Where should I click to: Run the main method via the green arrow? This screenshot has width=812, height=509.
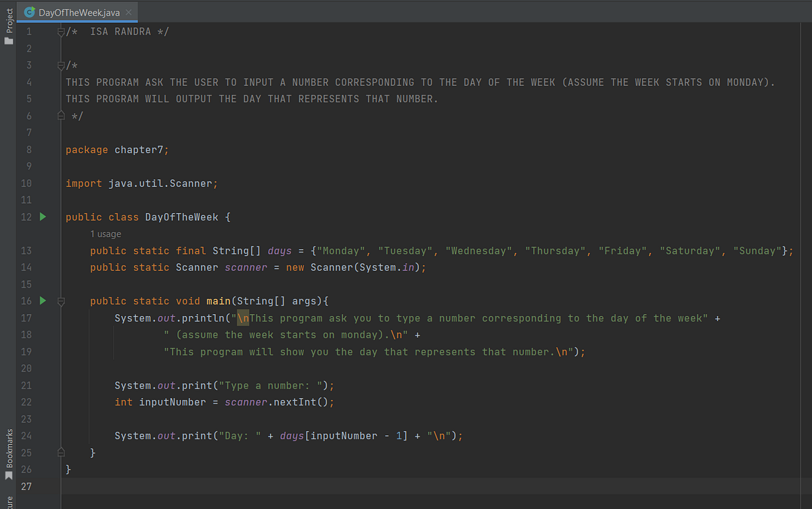pyautogui.click(x=42, y=301)
